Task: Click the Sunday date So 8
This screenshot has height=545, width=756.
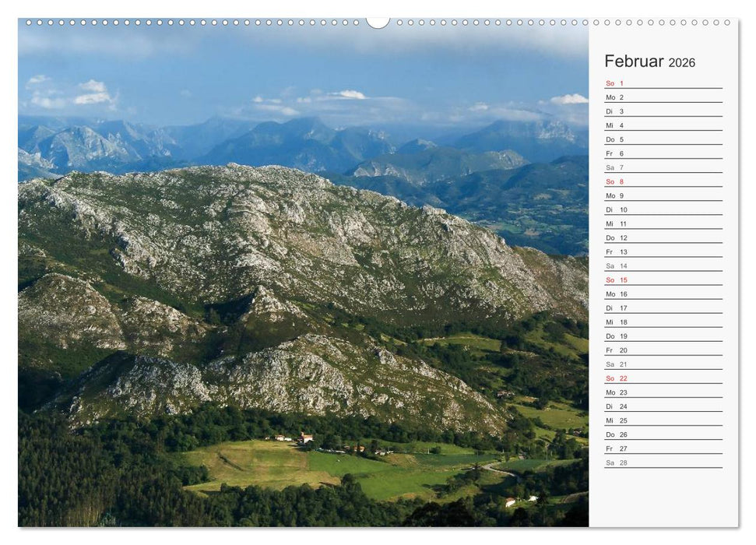Action: [614, 181]
